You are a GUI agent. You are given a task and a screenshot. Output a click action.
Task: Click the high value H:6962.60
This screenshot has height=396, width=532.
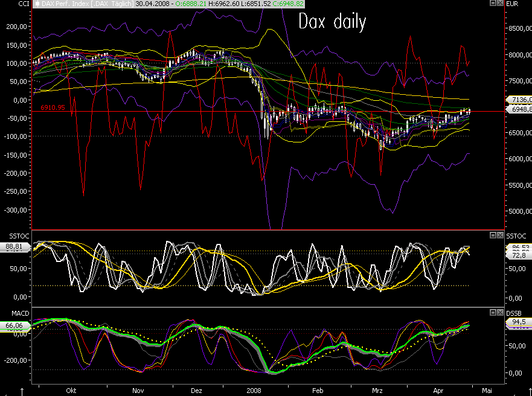pos(224,4)
